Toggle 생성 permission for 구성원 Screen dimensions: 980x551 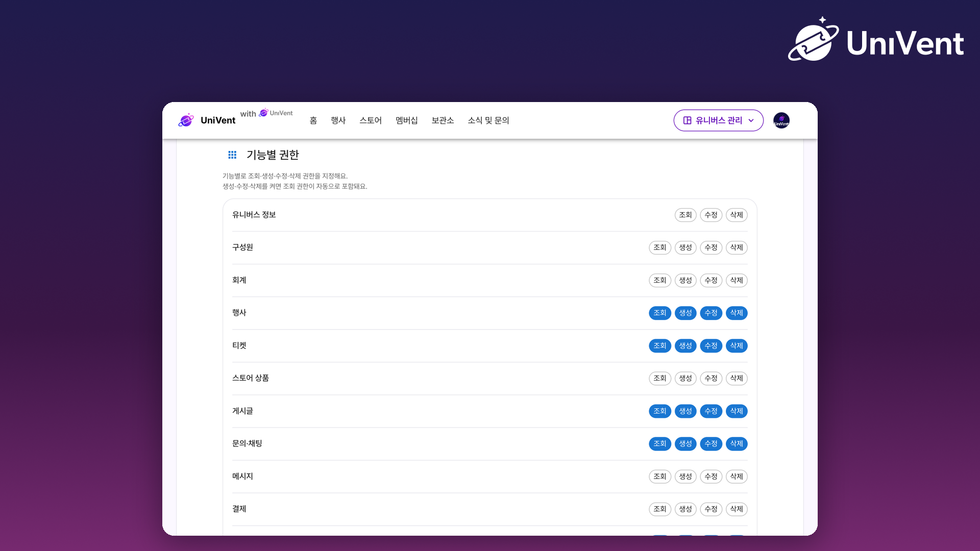click(x=685, y=247)
